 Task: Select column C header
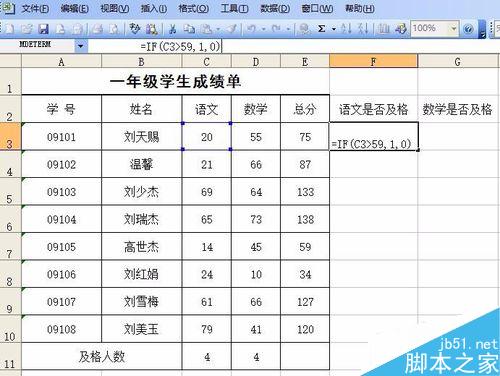207,62
